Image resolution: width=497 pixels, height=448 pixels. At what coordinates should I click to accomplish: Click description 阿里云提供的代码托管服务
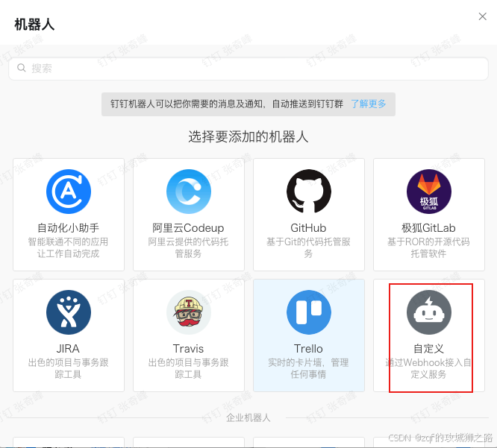pos(188,247)
